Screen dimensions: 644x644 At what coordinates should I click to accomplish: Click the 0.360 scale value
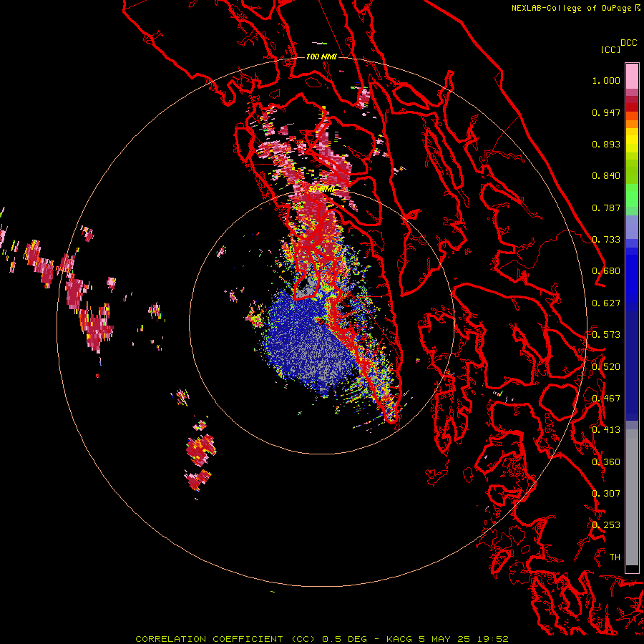(606, 462)
